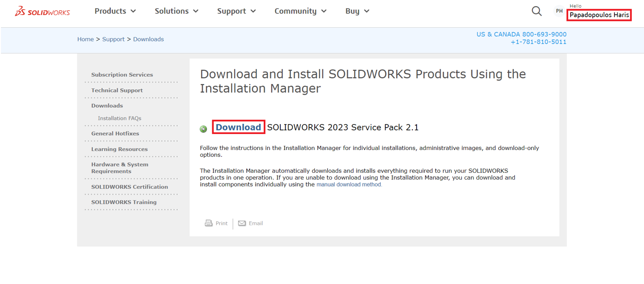Select Support in the breadcrumb trail
This screenshot has height=284, width=644.
tap(113, 39)
